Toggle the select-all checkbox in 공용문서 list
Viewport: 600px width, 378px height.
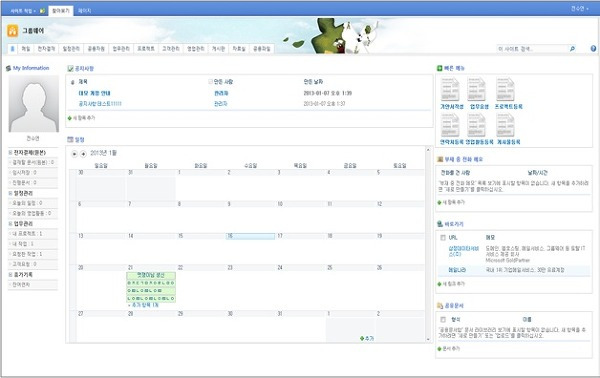coord(443,319)
